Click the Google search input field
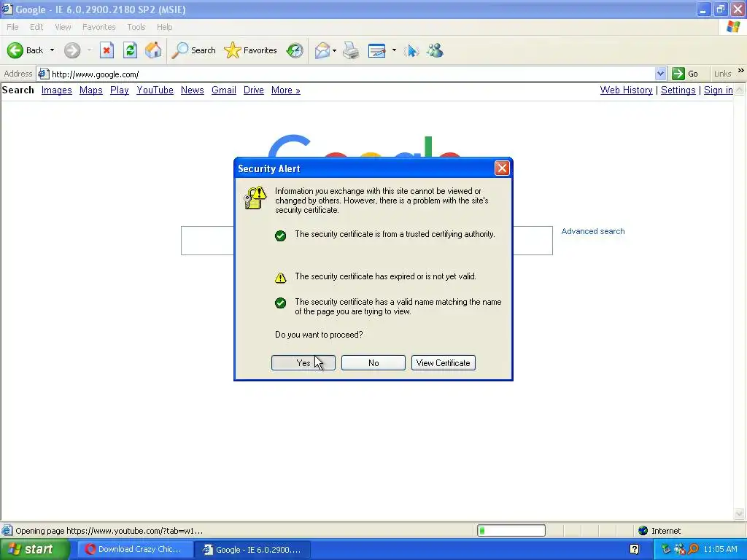This screenshot has width=747, height=560. click(x=367, y=241)
